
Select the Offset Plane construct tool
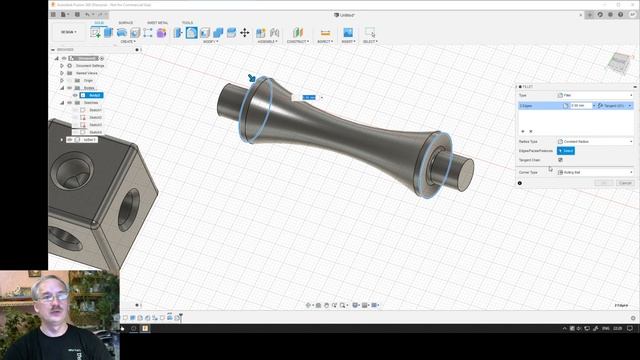298,33
